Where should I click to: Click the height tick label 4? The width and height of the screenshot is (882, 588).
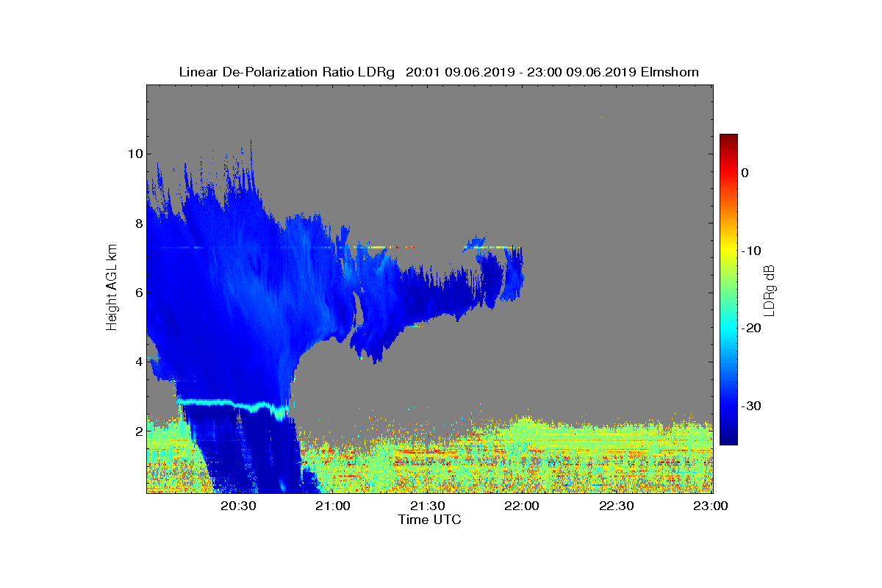[x=137, y=362]
